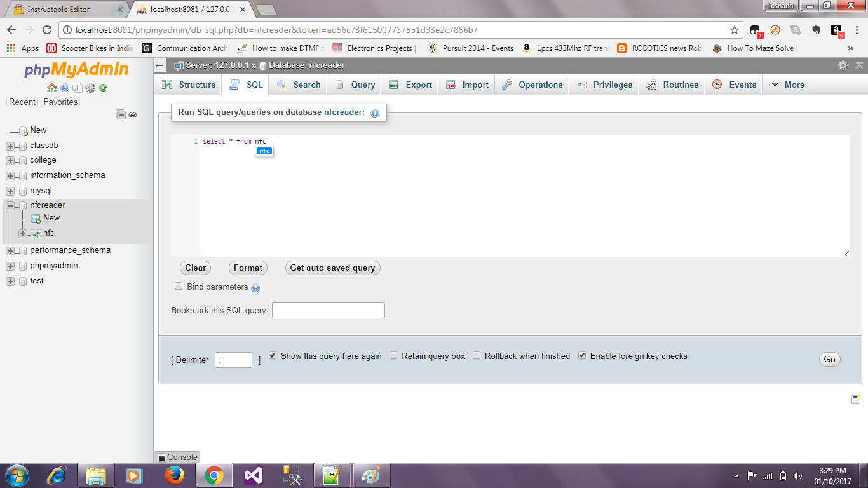868x488 pixels.
Task: Expand the classdb database tree node
Action: click(x=10, y=146)
